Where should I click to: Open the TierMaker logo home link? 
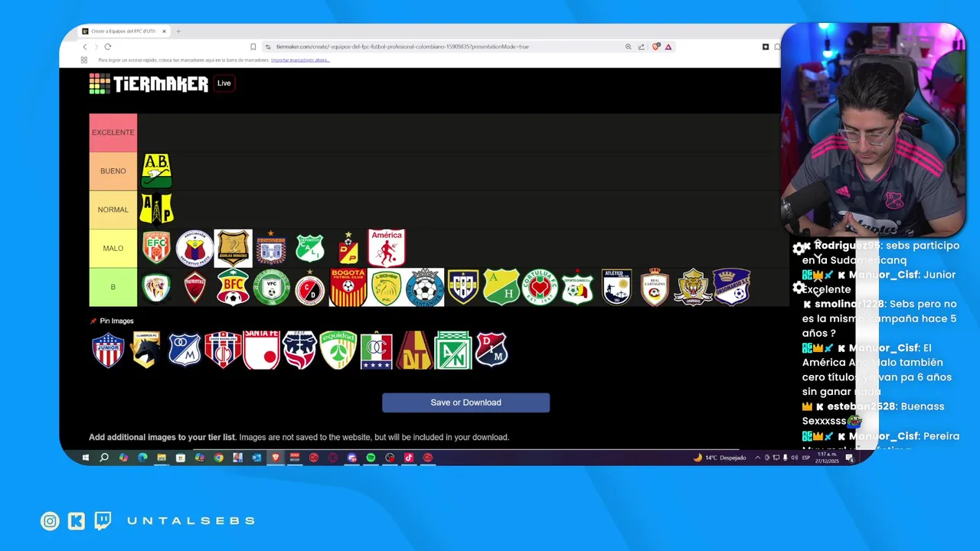[149, 83]
